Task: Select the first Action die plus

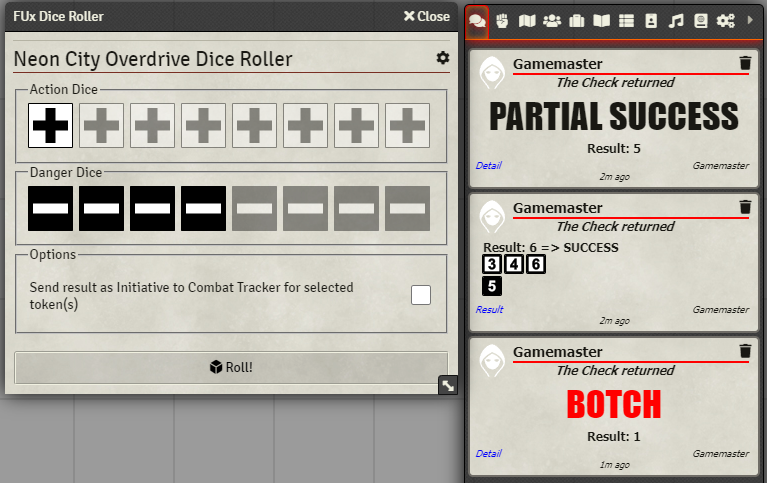Action: [50, 125]
